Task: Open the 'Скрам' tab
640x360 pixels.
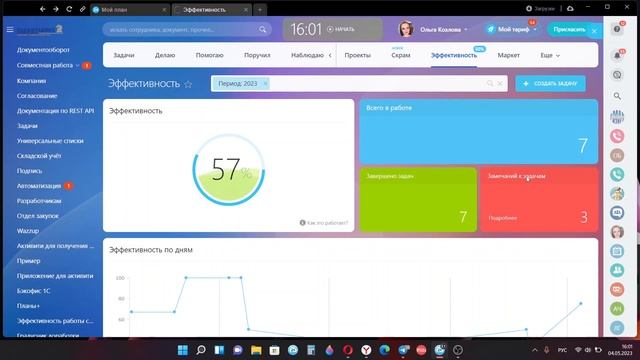Action: pyautogui.click(x=400, y=55)
